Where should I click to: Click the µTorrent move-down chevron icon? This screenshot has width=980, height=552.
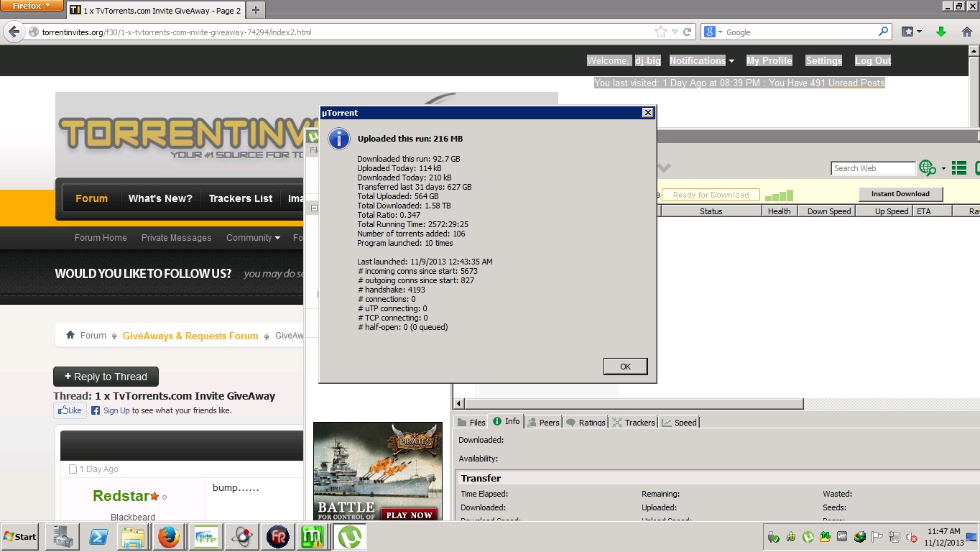click(x=664, y=168)
